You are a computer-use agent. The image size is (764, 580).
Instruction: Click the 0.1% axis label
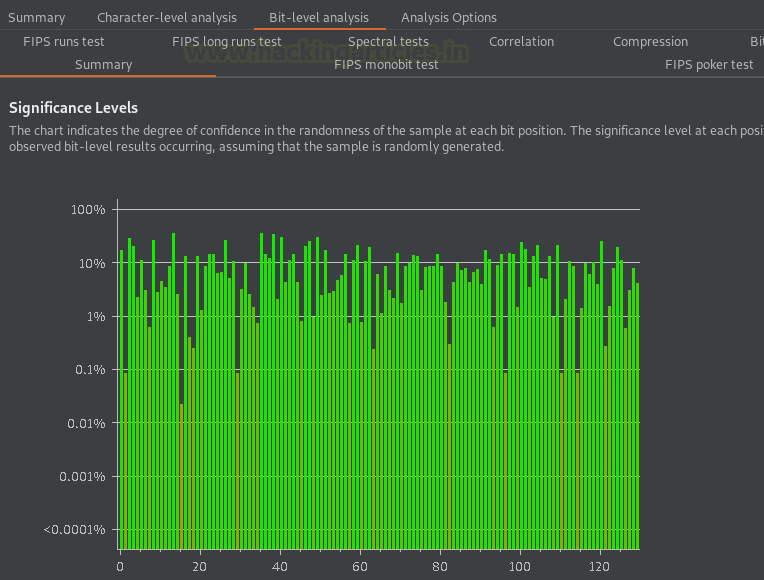(90, 369)
